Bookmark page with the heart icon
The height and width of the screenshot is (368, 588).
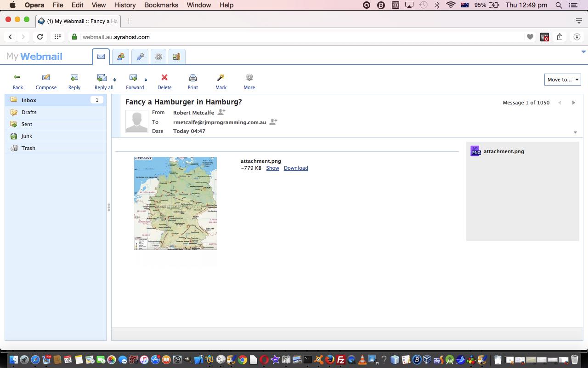pos(530,37)
